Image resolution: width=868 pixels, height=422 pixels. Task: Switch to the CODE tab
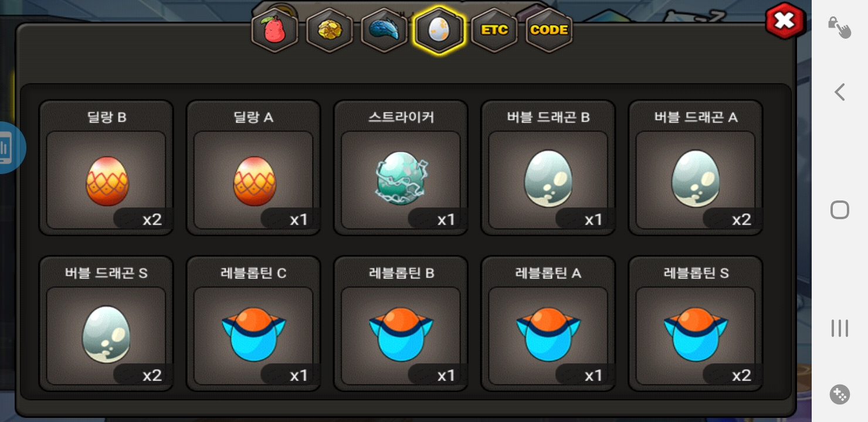tap(549, 30)
